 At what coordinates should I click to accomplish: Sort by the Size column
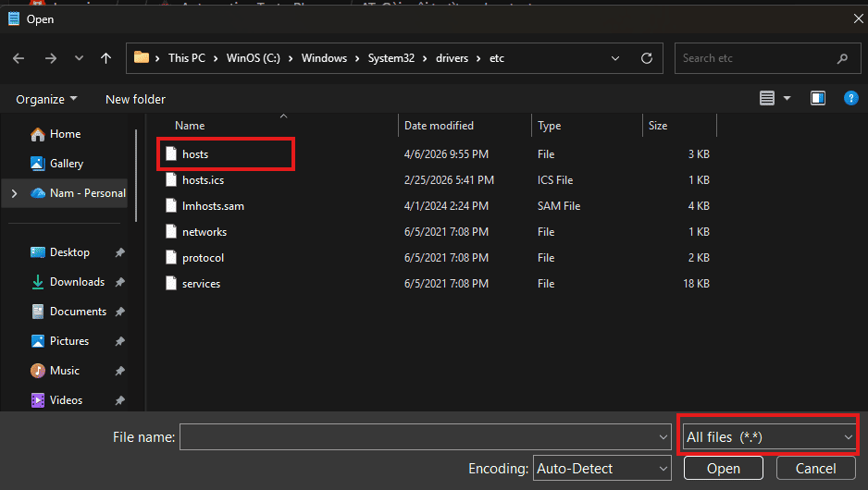point(658,126)
